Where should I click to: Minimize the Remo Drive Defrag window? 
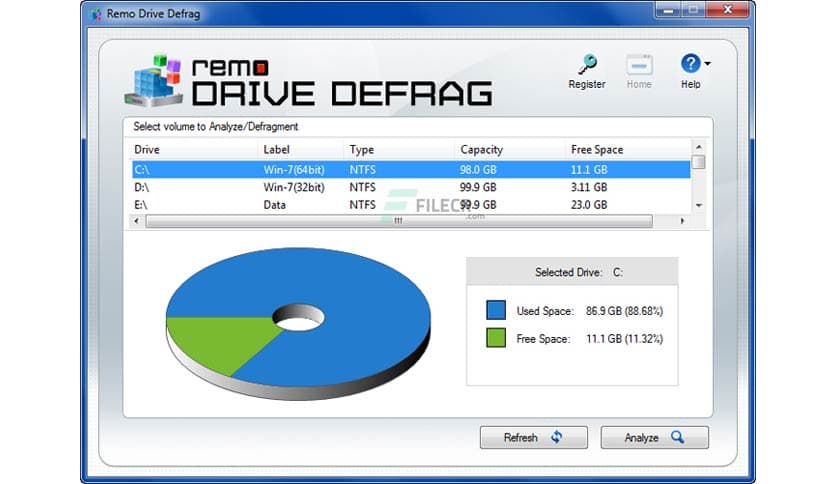pyautogui.click(x=669, y=10)
